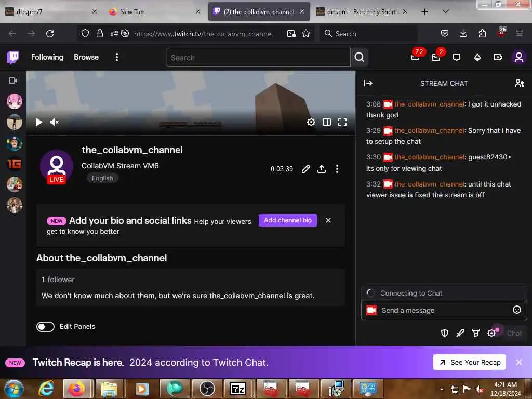Open the emote picker smiley

(x=517, y=310)
